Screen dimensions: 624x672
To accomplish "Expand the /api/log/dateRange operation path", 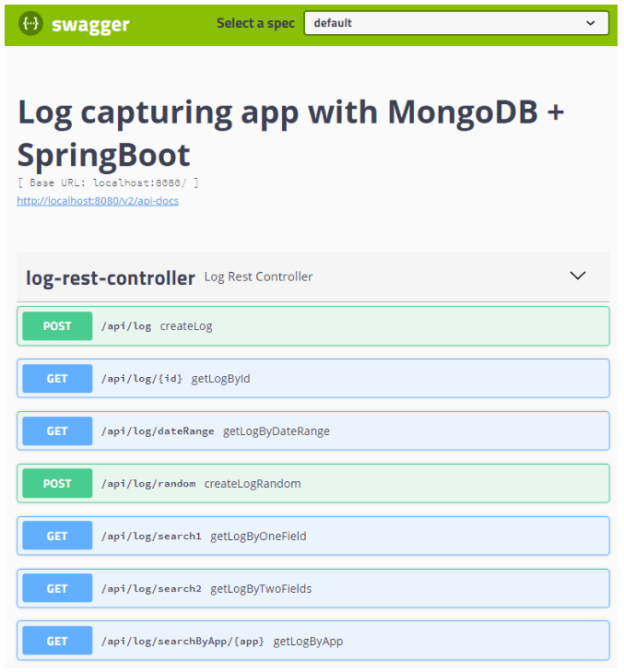I will pyautogui.click(x=158, y=431).
